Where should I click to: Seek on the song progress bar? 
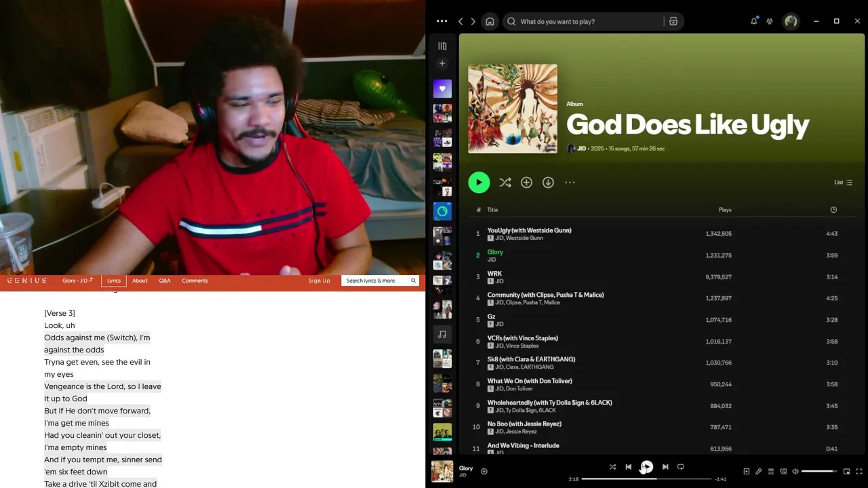646,479
